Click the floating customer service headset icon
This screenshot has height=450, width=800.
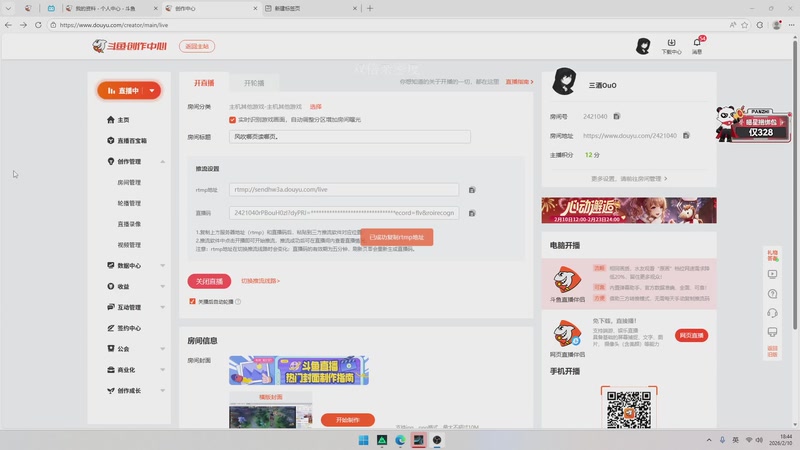point(772,313)
